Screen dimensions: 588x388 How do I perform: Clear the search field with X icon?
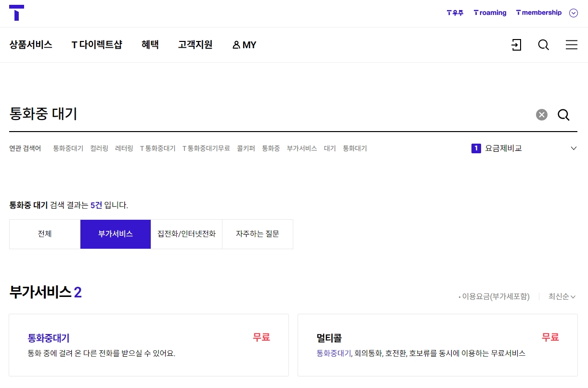tap(542, 115)
